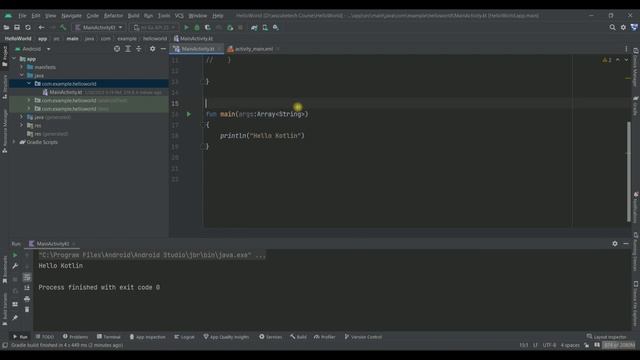Open the Profiler tool window
Screen dimensions: 640x360
click(x=325, y=337)
